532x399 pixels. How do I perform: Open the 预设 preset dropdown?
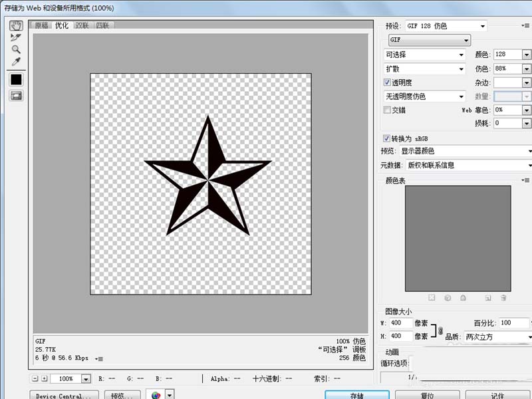point(446,26)
